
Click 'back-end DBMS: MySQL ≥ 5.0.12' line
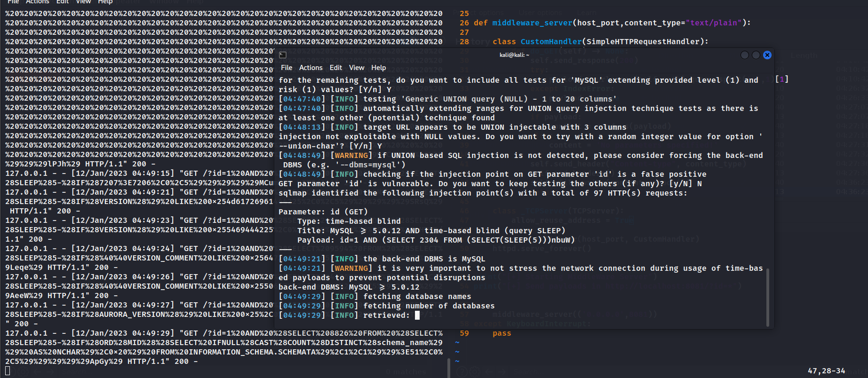pos(349,287)
